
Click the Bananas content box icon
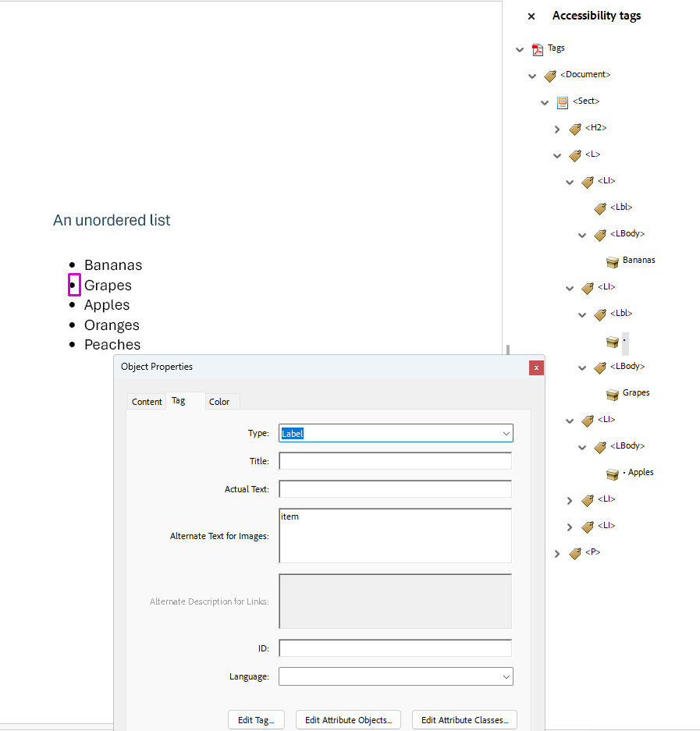(x=612, y=261)
